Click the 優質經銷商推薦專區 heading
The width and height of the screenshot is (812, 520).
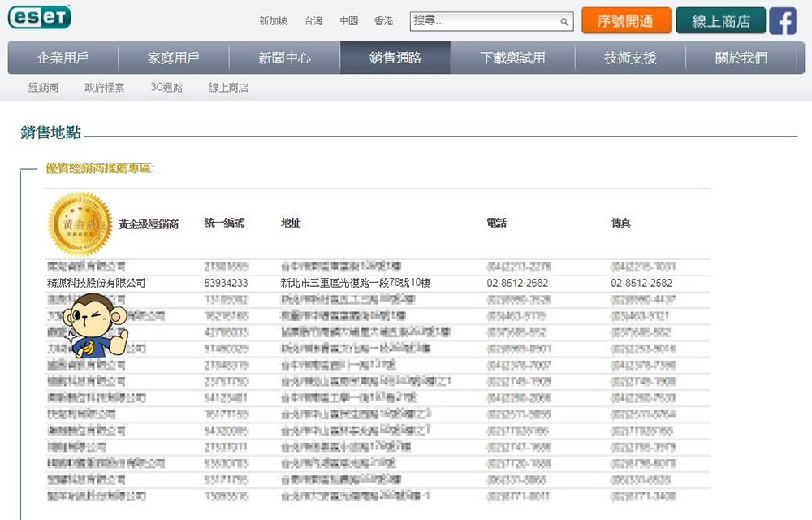click(x=100, y=168)
